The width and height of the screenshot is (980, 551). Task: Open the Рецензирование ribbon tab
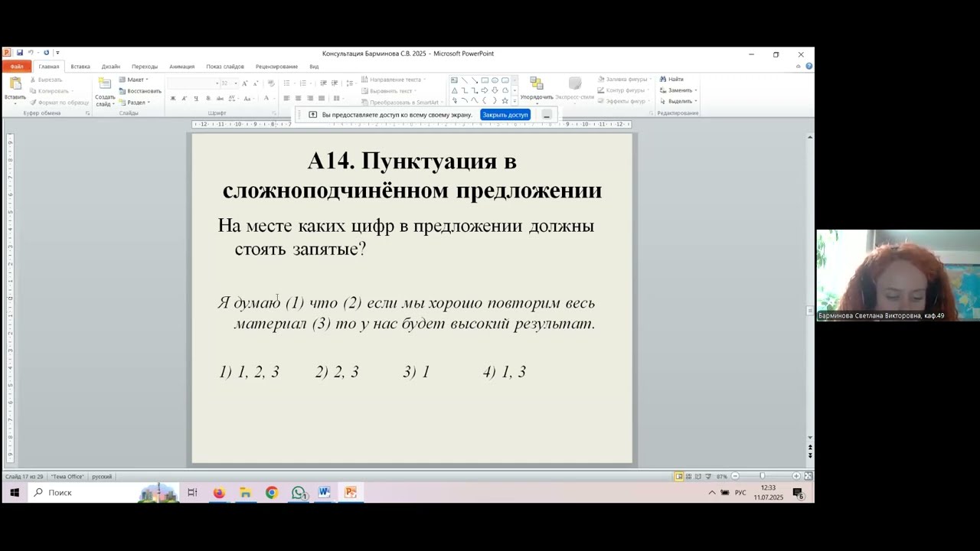pos(277,67)
